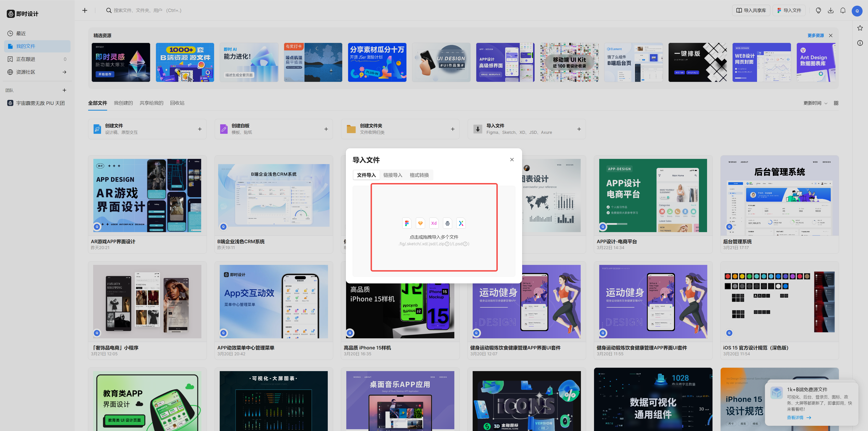The height and width of the screenshot is (431, 868).
Task: Click the download icon in top bar
Action: 831,10
